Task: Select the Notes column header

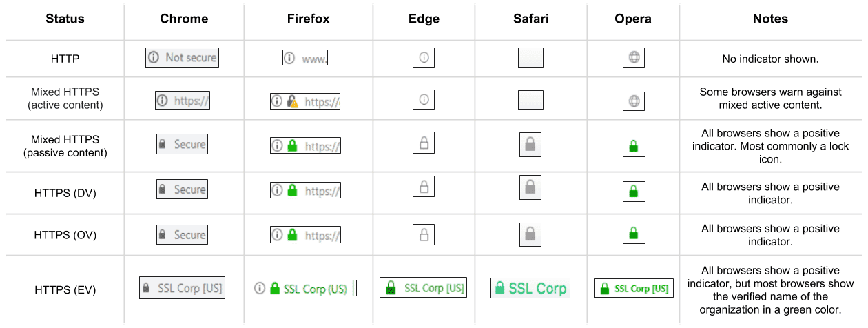Action: click(x=770, y=19)
